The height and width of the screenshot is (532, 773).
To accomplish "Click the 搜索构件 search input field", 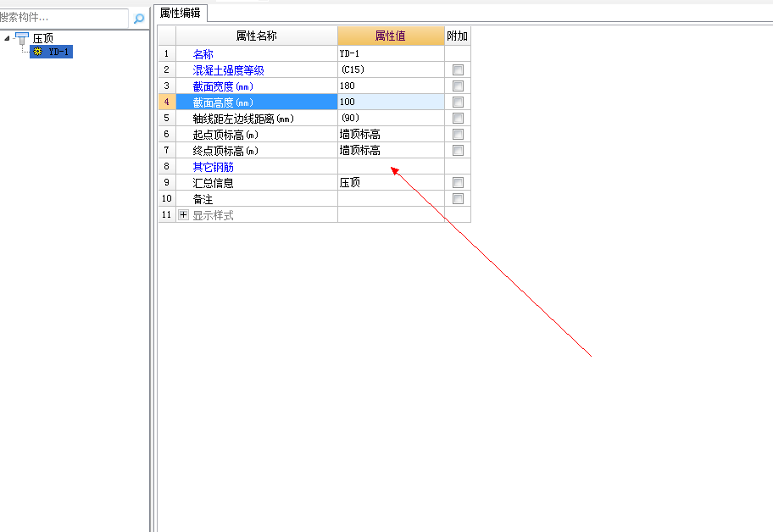I will tap(64, 19).
